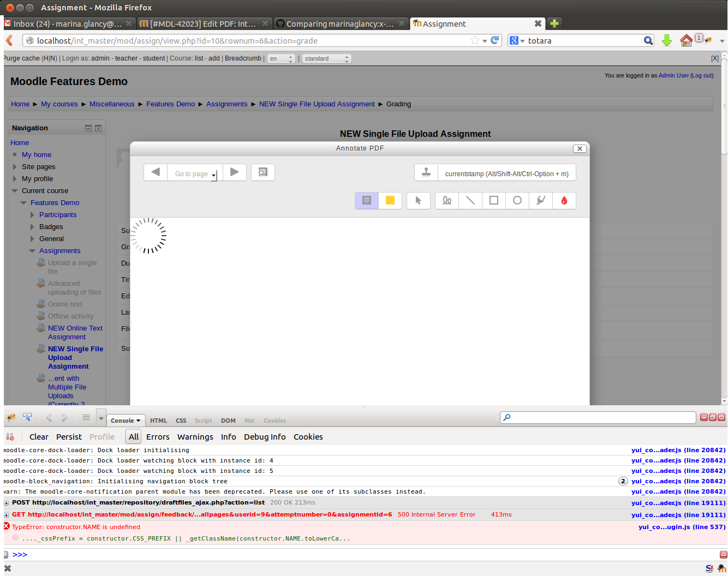Expand the POST draftfiles_ajax request
Screen dimensions: 728x576
pyautogui.click(x=7, y=503)
